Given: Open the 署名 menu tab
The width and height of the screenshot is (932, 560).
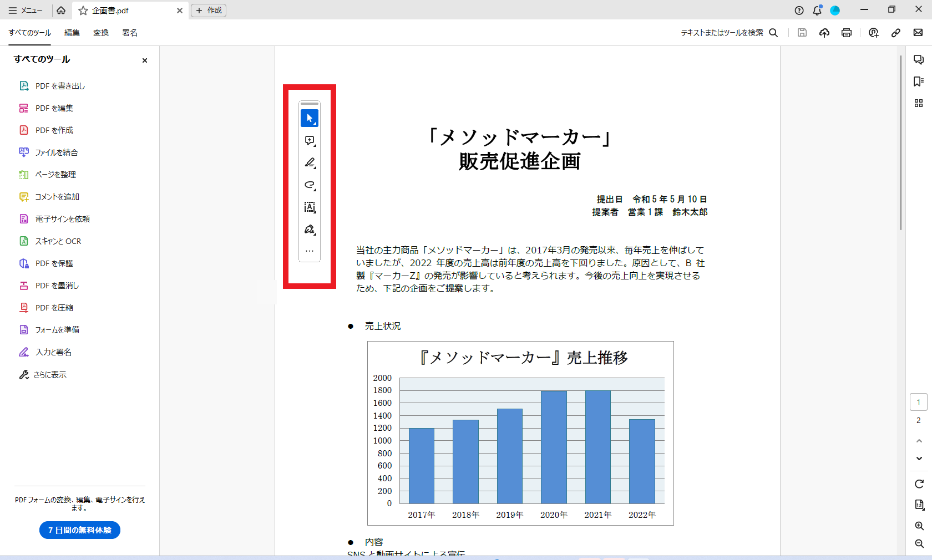Looking at the screenshot, I should [x=129, y=33].
